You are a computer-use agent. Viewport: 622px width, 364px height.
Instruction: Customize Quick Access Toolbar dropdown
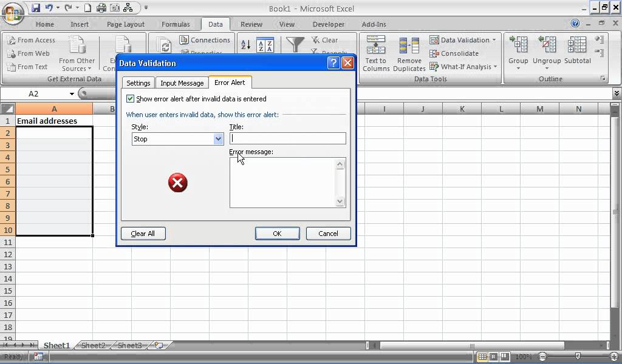(x=146, y=8)
